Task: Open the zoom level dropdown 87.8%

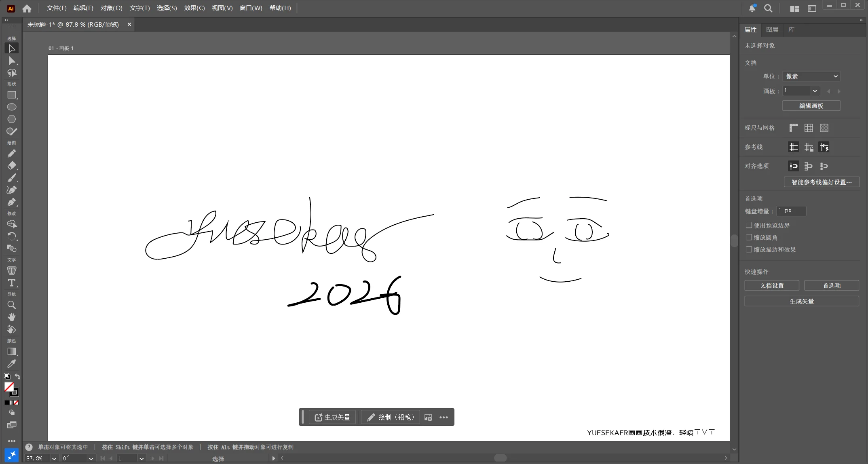Action: pyautogui.click(x=54, y=458)
